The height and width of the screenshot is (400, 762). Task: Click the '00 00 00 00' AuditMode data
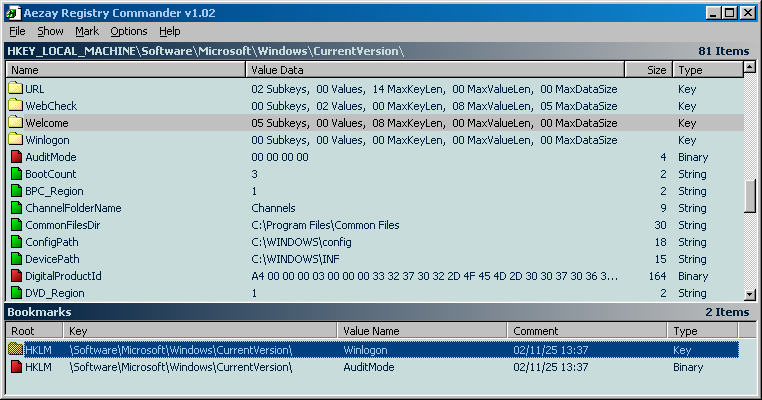[x=280, y=157]
